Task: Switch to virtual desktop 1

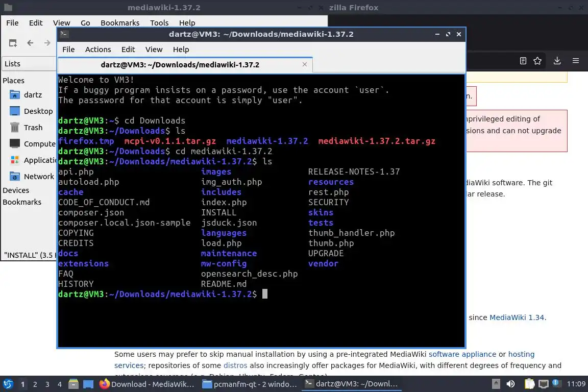Action: pos(23,384)
